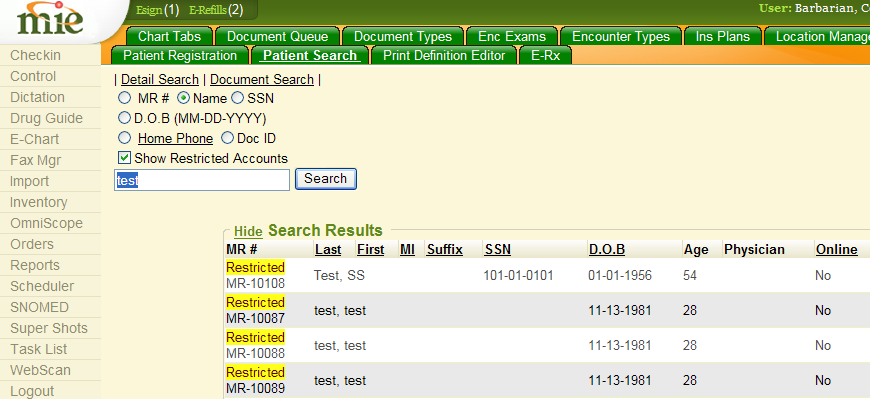Open the Patient Search tab
The image size is (870, 399).
click(x=310, y=55)
